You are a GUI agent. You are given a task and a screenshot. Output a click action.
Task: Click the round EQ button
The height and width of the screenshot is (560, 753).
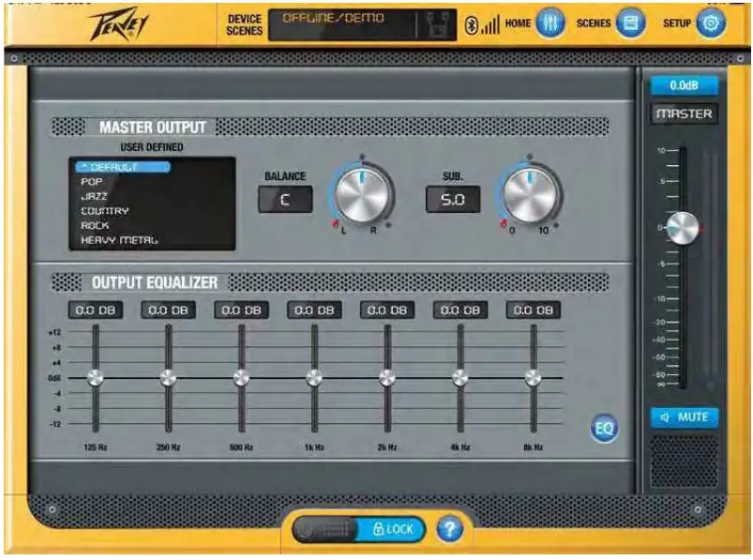pyautogui.click(x=604, y=428)
